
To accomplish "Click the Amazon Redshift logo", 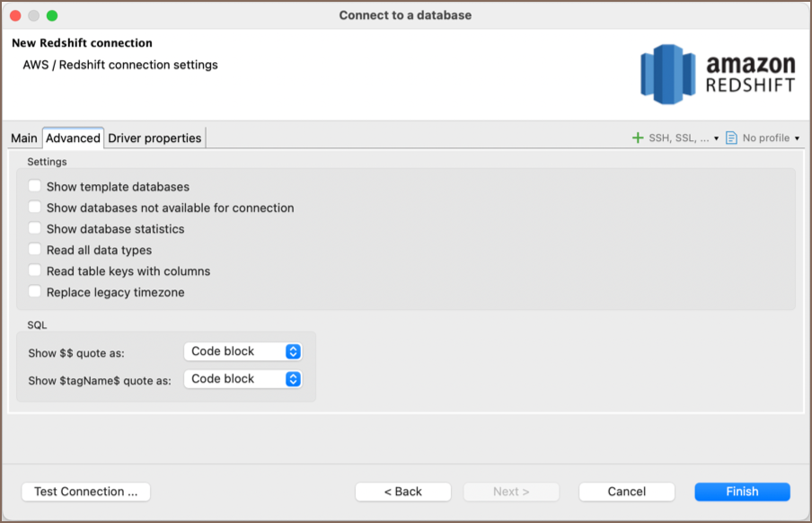I will [718, 75].
